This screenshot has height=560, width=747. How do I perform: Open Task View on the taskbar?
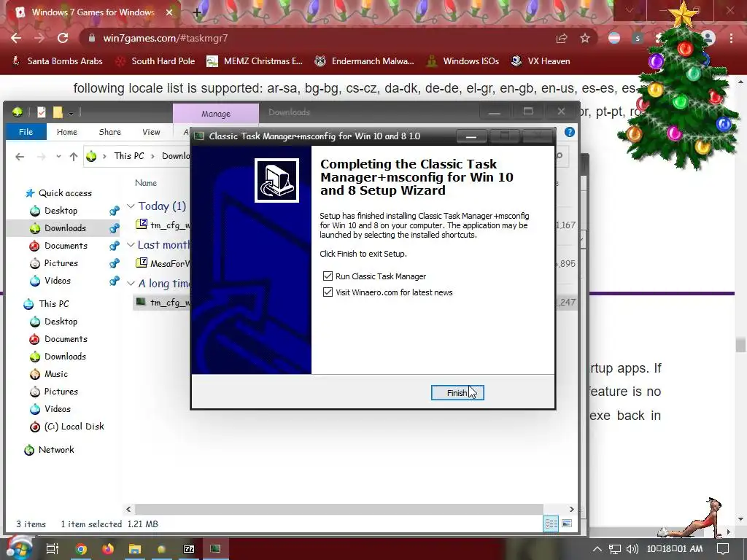click(52, 549)
